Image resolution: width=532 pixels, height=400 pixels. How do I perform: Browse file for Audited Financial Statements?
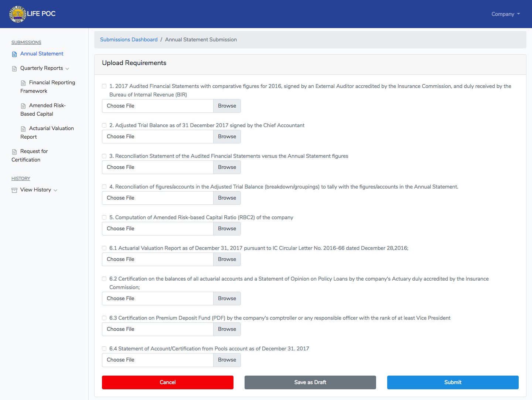(227, 106)
